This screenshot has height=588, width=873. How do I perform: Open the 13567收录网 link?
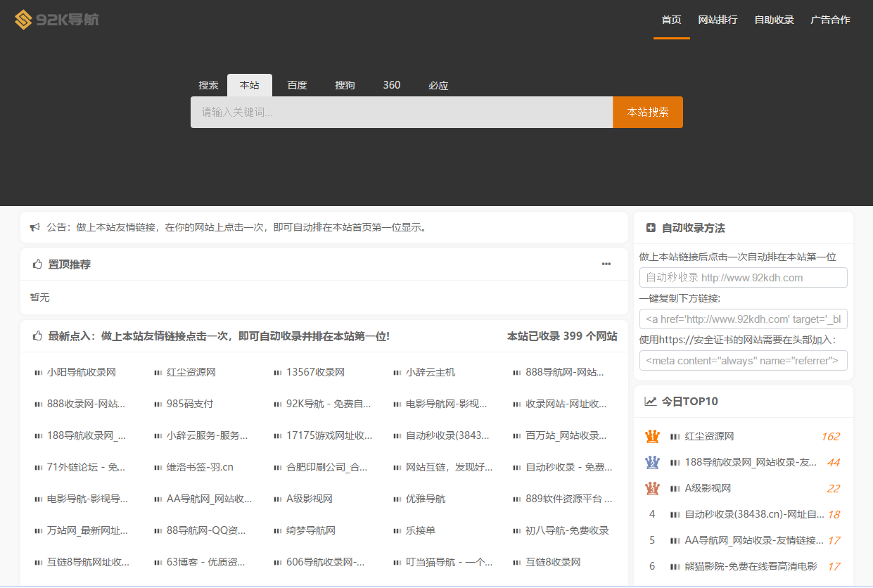(315, 372)
